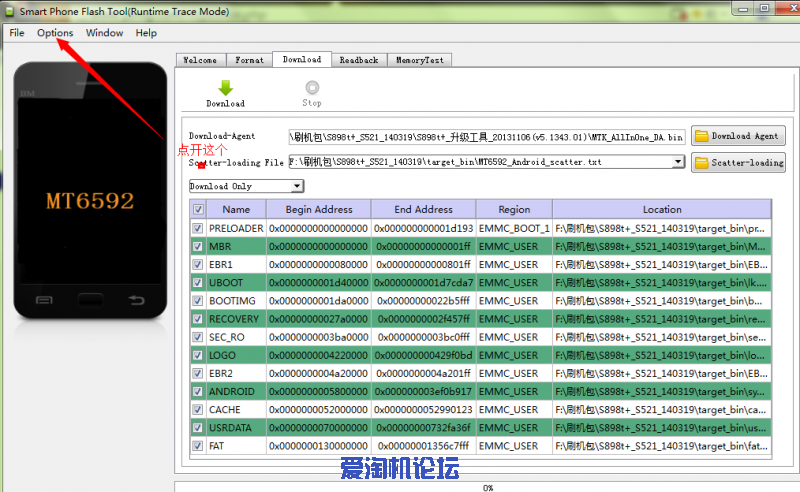Image resolution: width=800 pixels, height=492 pixels.
Task: Uncheck the PRELOADER partition checkbox
Action: click(x=198, y=228)
